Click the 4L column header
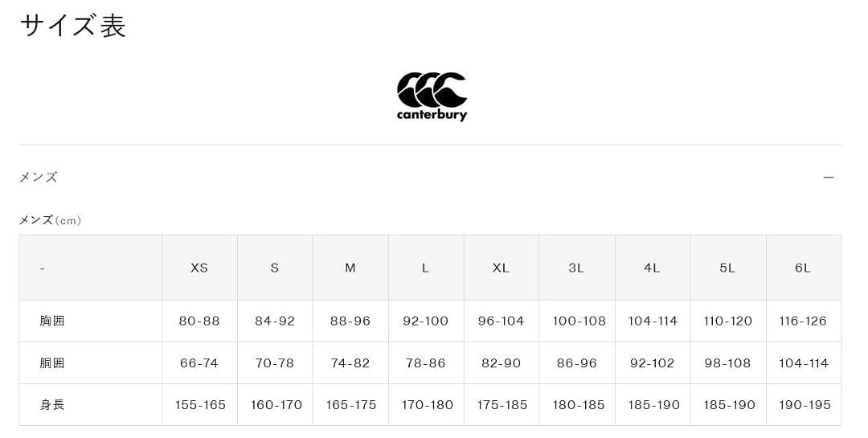 (652, 268)
